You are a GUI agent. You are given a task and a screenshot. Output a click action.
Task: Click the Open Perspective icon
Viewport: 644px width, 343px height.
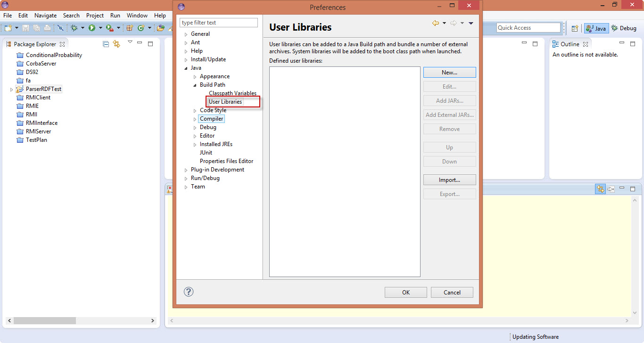[x=575, y=28]
